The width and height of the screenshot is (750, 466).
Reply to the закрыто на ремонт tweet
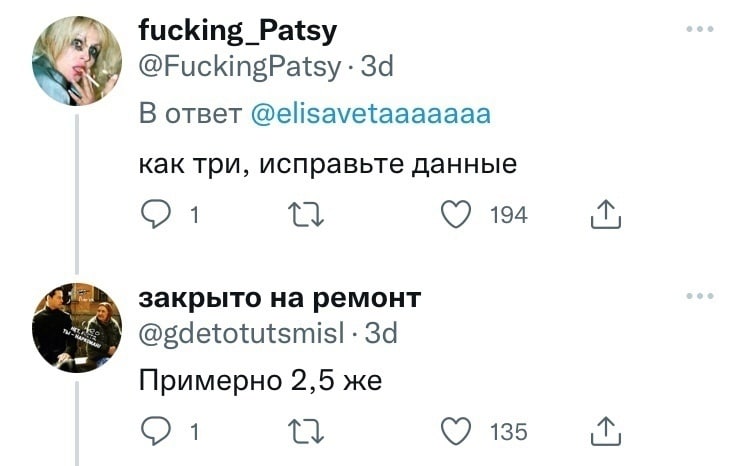point(156,431)
